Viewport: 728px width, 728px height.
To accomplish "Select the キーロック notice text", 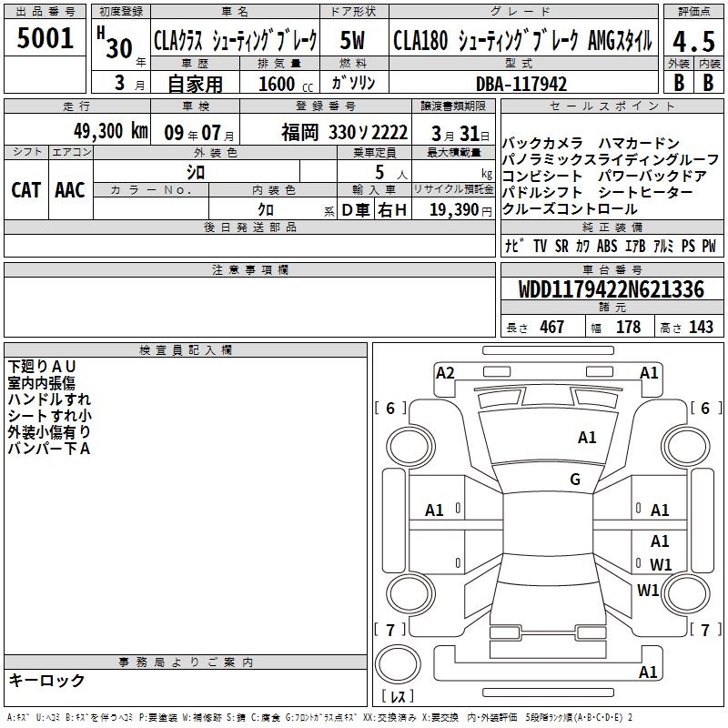I will pyautogui.click(x=46, y=681).
